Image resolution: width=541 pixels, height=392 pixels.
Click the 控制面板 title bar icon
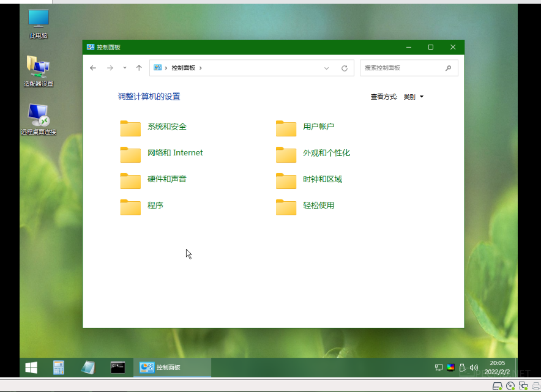pos(91,47)
